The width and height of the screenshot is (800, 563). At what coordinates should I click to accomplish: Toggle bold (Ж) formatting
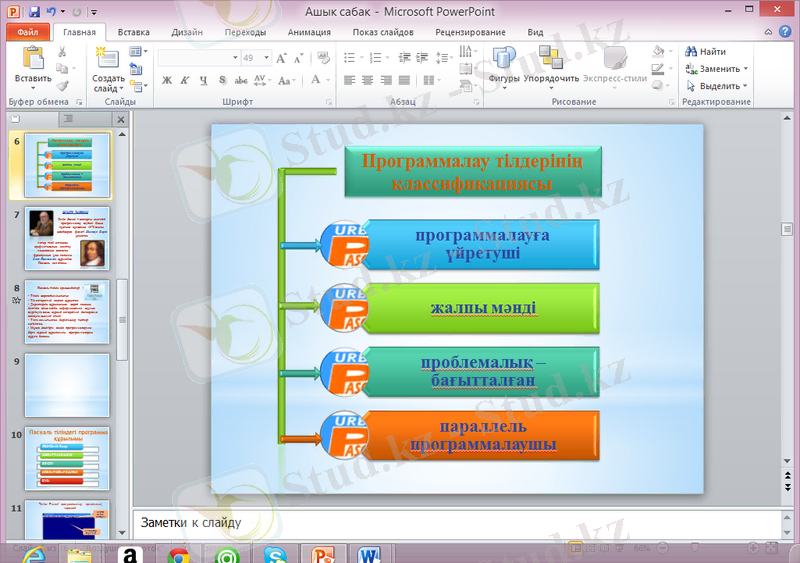click(167, 80)
